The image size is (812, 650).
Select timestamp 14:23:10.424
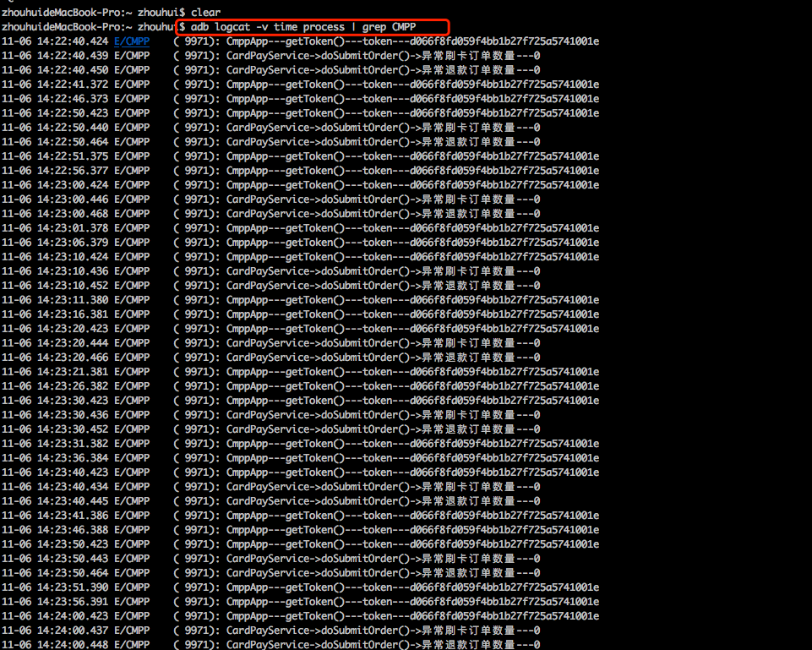[73, 257]
